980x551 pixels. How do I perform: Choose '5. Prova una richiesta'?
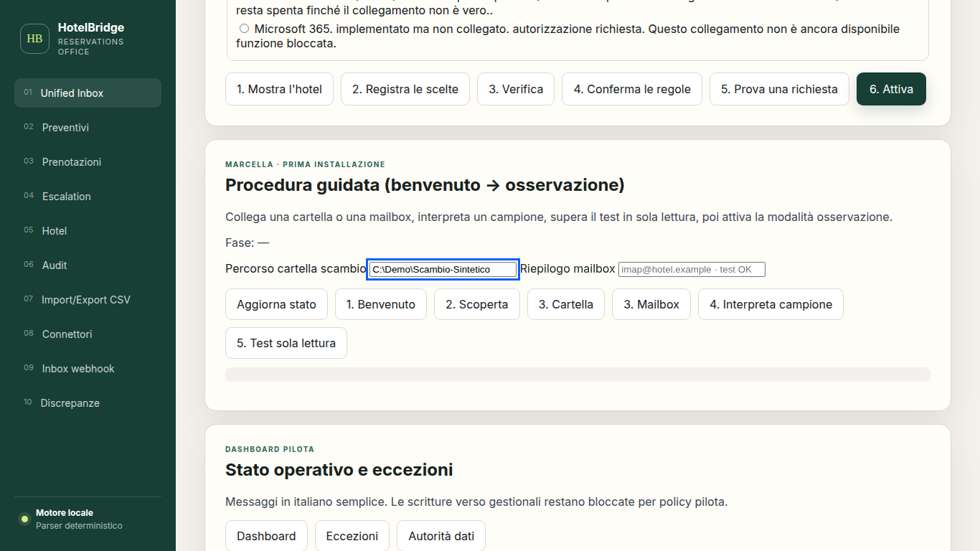click(x=779, y=90)
